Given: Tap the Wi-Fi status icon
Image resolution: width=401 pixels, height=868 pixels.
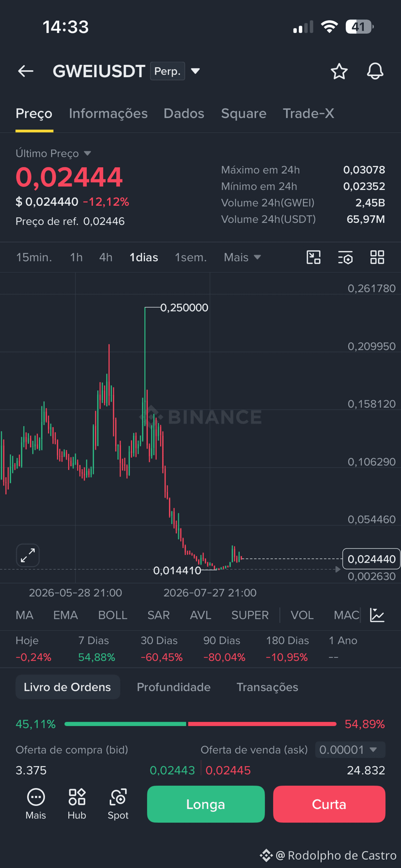Looking at the screenshot, I should point(329,27).
